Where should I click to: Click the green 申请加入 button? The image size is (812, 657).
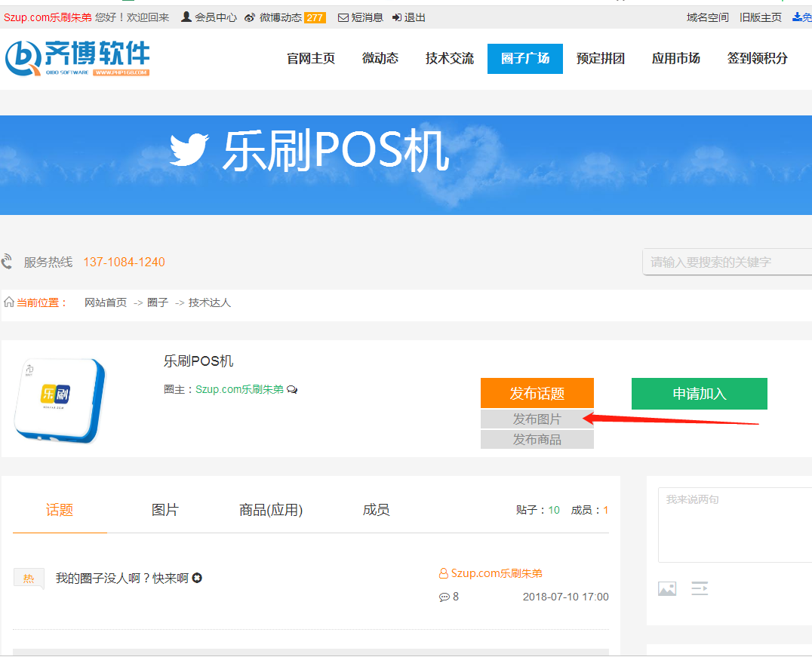tap(699, 394)
